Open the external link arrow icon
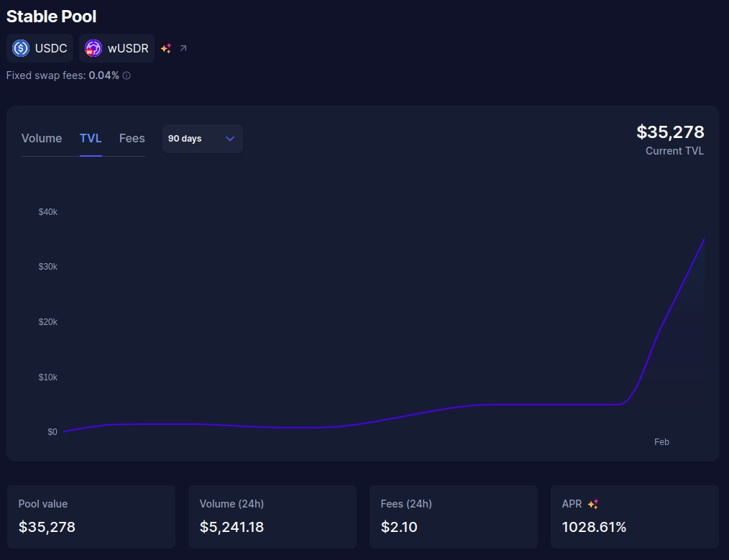The height and width of the screenshot is (560, 729). (183, 48)
